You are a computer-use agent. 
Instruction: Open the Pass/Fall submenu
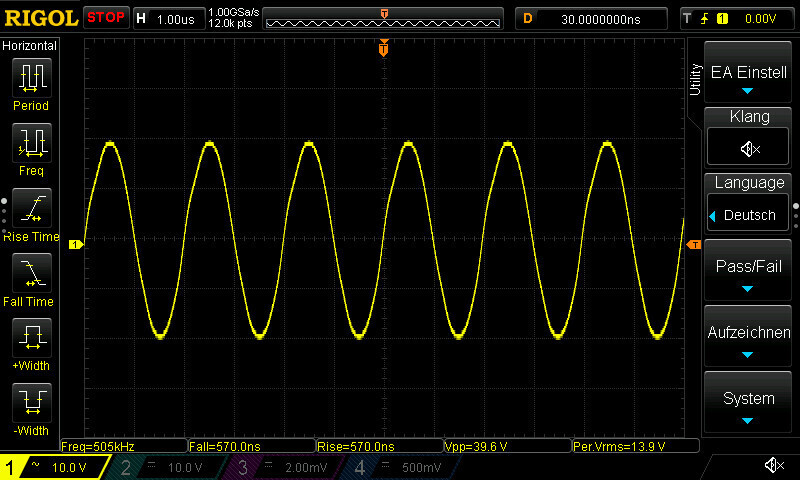(748, 270)
